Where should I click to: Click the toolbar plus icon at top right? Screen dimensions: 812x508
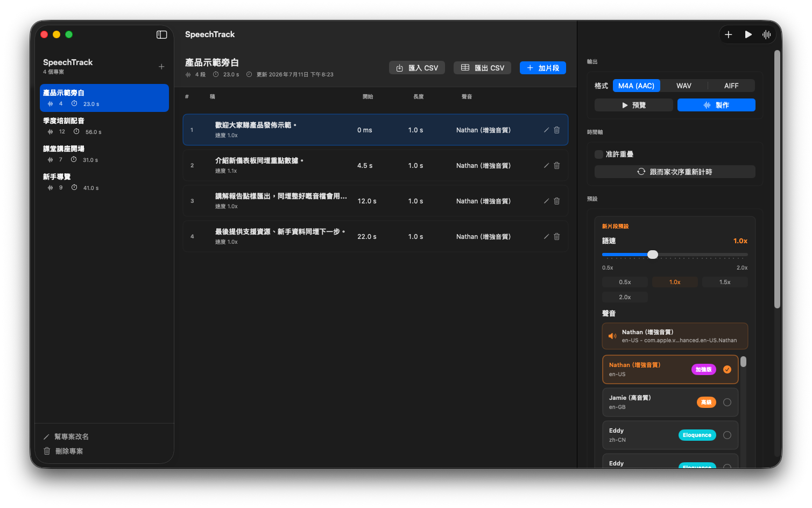[x=729, y=34]
